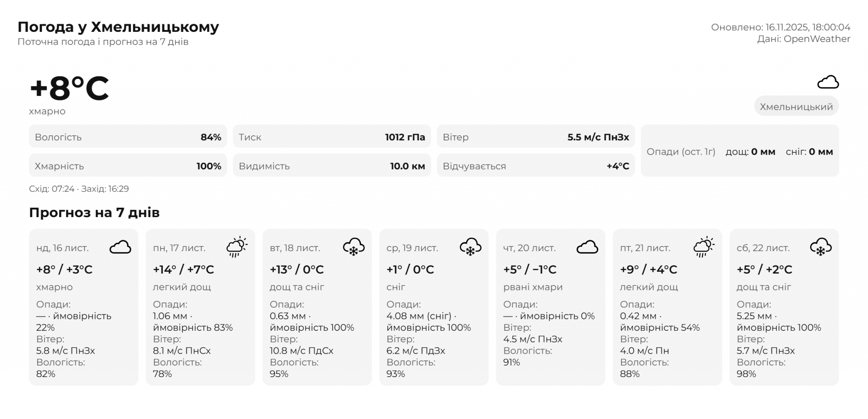Select the Тиск 1012 гПа tile
This screenshot has width=868, height=419.
tap(331, 137)
